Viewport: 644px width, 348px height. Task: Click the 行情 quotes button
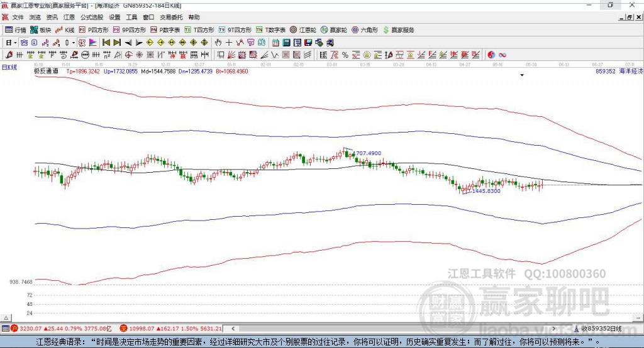[16, 30]
